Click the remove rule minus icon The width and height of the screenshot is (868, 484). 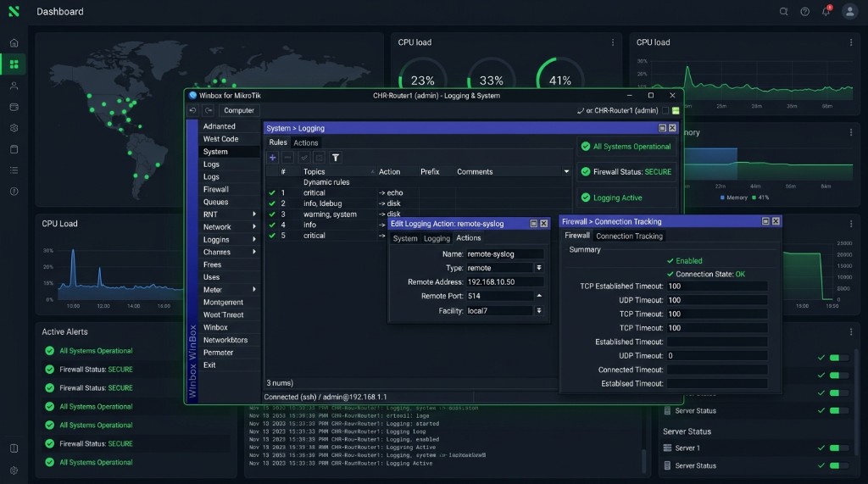tap(288, 158)
